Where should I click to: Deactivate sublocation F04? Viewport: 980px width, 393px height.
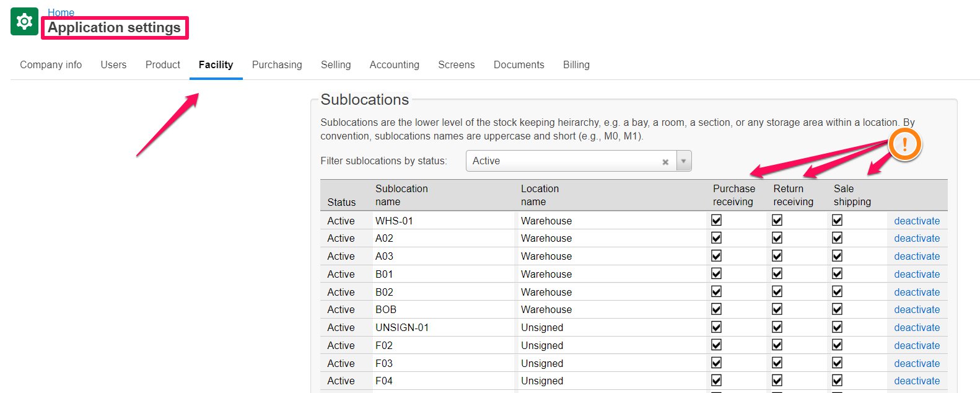(917, 381)
